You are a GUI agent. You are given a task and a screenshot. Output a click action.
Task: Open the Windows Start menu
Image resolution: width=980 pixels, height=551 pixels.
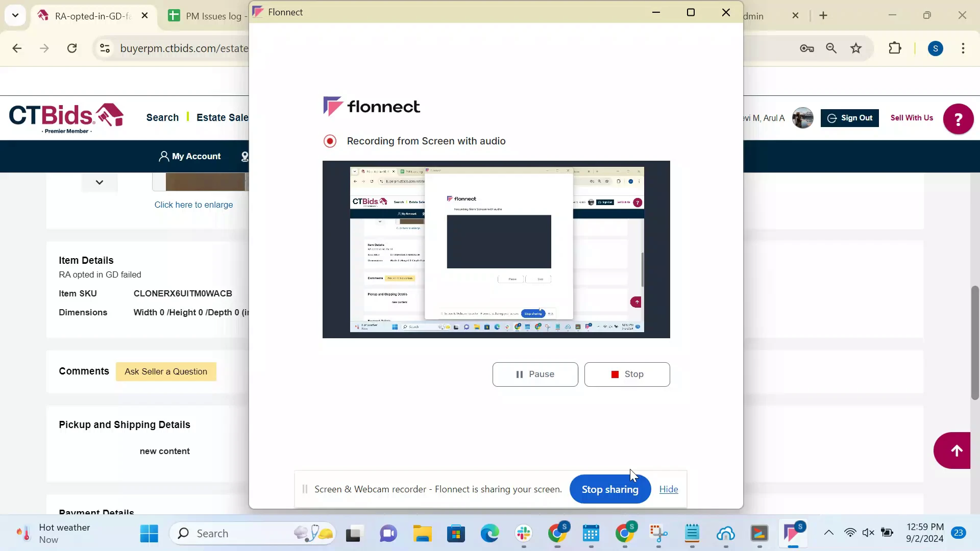[149, 534]
